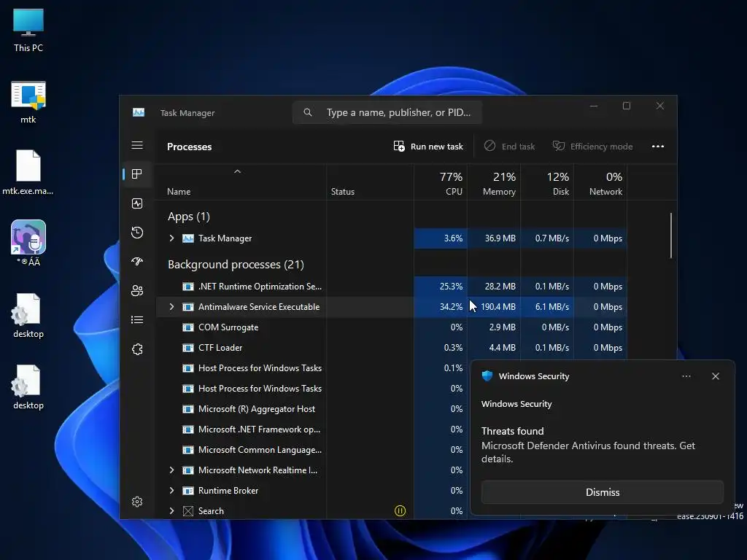Screen dimensions: 747x560
Task: Click the search box for name, publisher, or PID
Action: pos(387,112)
